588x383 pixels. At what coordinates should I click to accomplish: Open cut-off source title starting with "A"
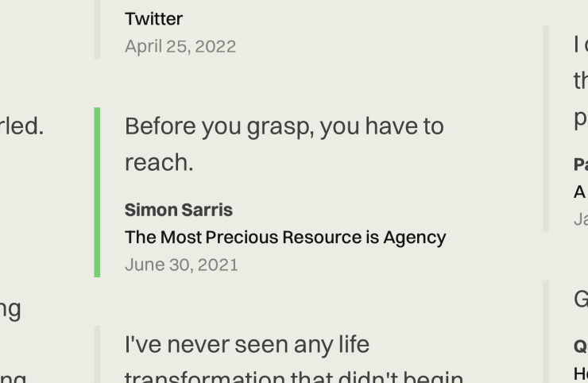581,192
